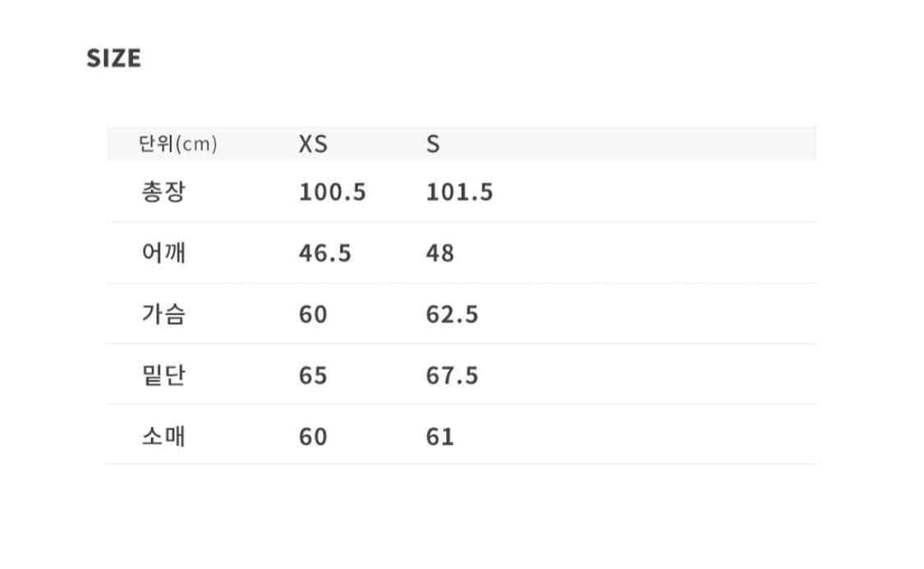Click the 61 value in 소매 row

[439, 436]
